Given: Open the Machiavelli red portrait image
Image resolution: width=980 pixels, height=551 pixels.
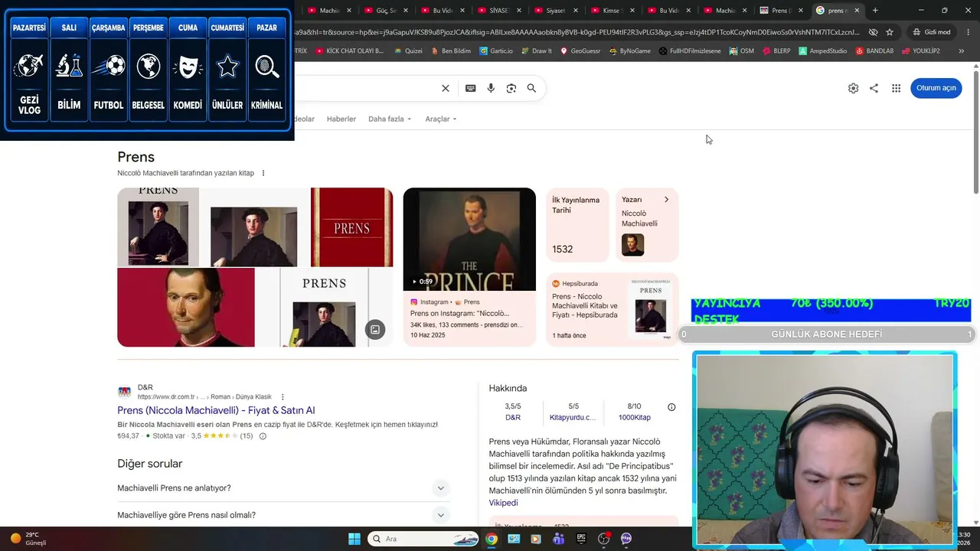Looking at the screenshot, I should pos(186,307).
